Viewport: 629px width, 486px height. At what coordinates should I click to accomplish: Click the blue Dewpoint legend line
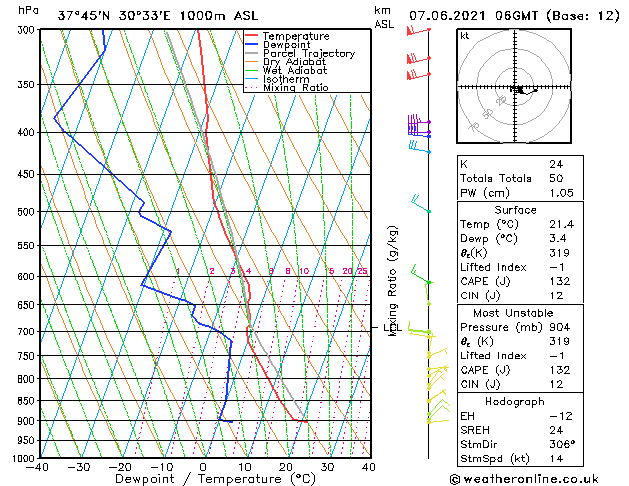(x=251, y=45)
